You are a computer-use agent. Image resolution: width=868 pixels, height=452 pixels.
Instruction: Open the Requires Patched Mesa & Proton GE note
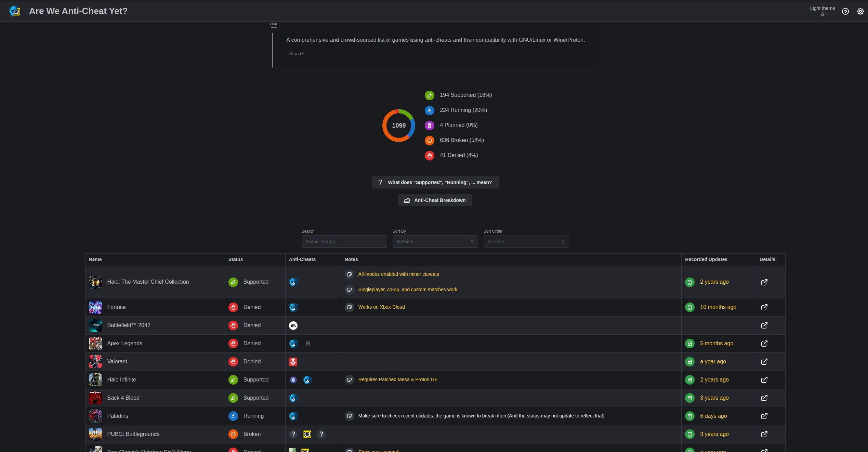398,379
